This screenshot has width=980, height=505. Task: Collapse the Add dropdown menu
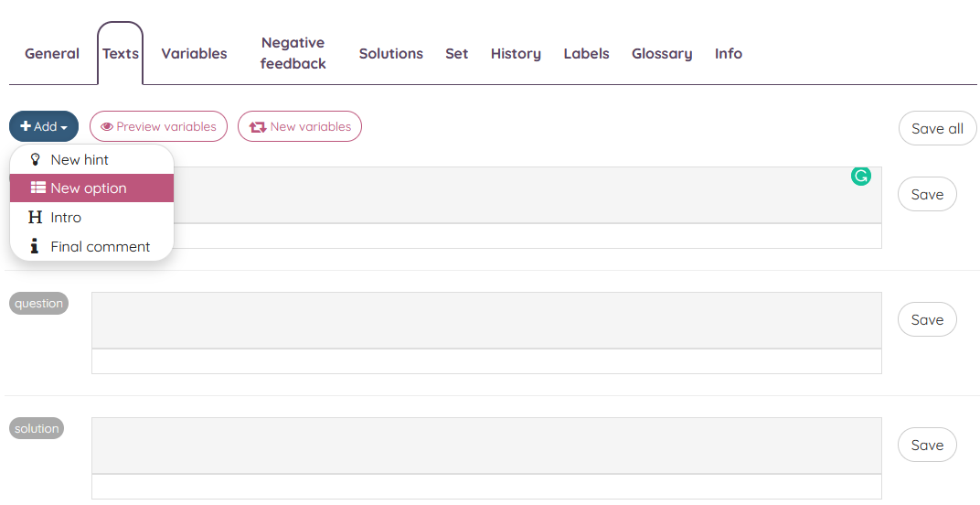tap(44, 127)
